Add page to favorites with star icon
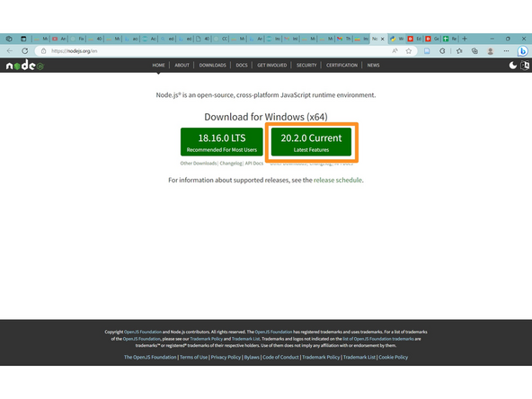 pyautogui.click(x=409, y=51)
